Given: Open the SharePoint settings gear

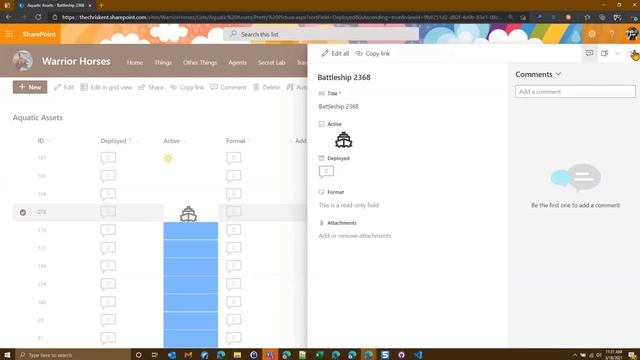Looking at the screenshot, I should 592,34.
